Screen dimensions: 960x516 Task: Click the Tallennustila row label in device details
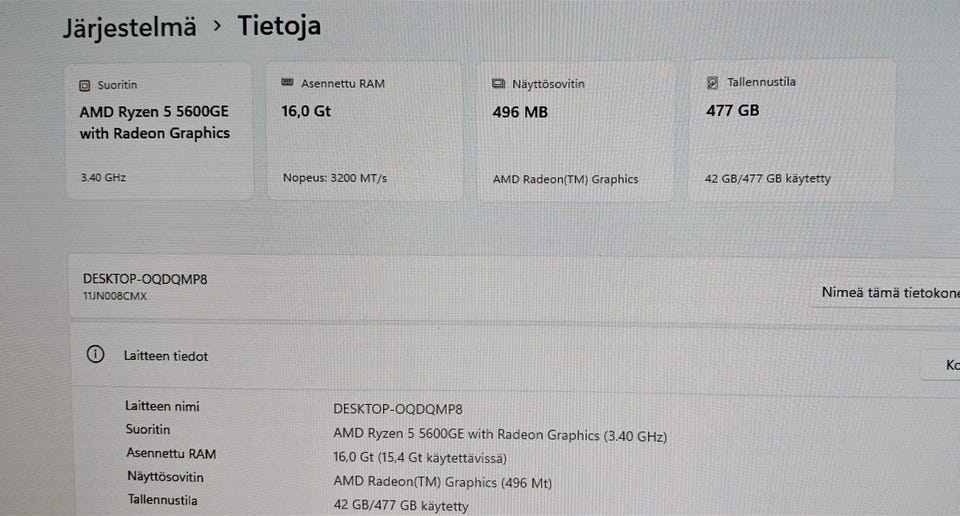click(163, 500)
